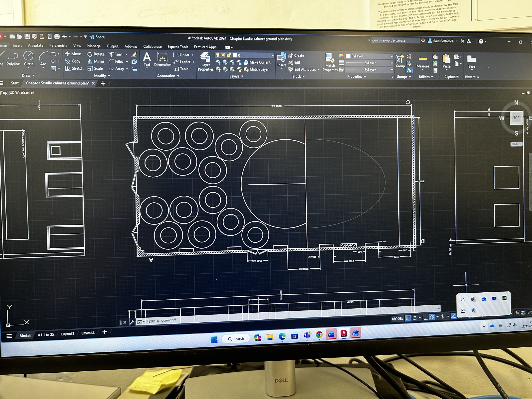Screen dimensions: 532x399
Task: Toggle isometric drafting in status bar
Action: (442, 317)
